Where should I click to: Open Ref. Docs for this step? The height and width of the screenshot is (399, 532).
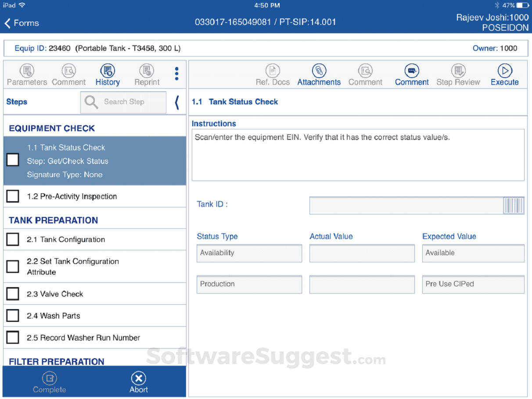pyautogui.click(x=273, y=74)
